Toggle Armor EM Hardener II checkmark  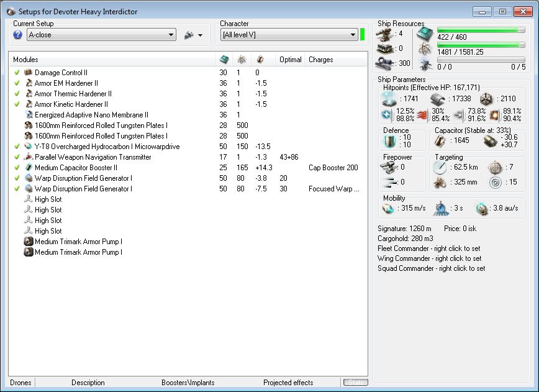click(x=17, y=83)
